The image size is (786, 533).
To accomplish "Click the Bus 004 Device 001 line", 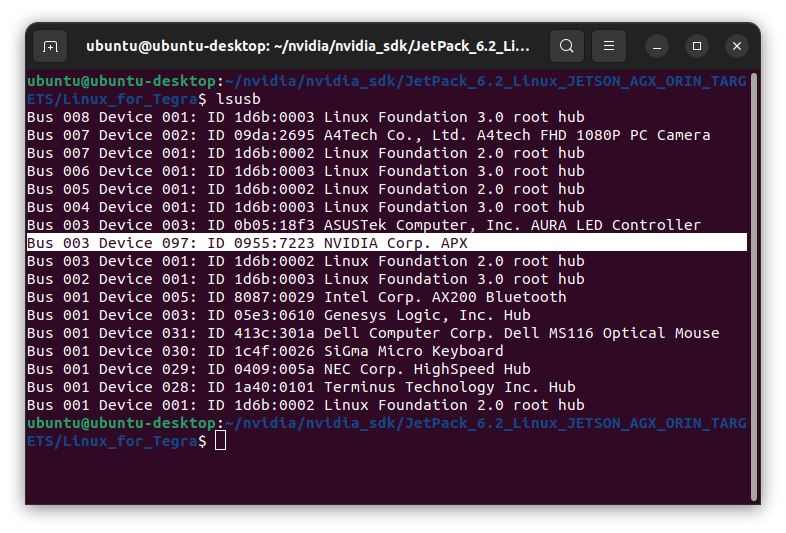I will coord(306,208).
